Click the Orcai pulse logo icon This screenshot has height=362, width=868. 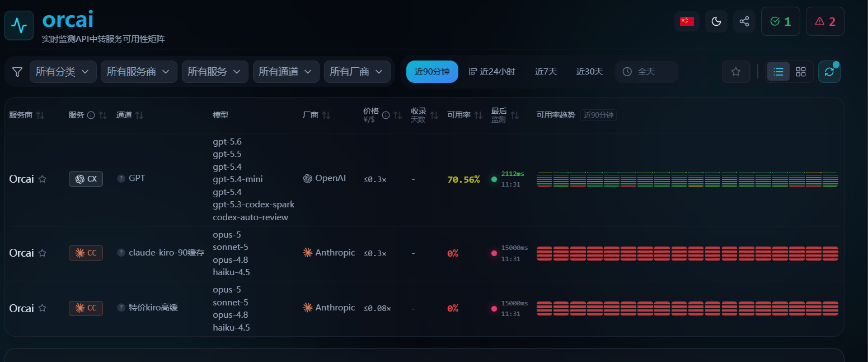[x=19, y=25]
